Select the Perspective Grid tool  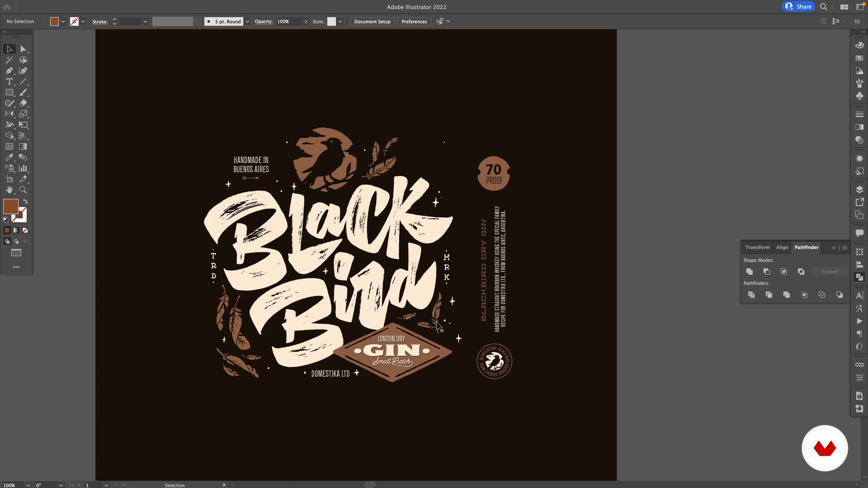(24, 136)
